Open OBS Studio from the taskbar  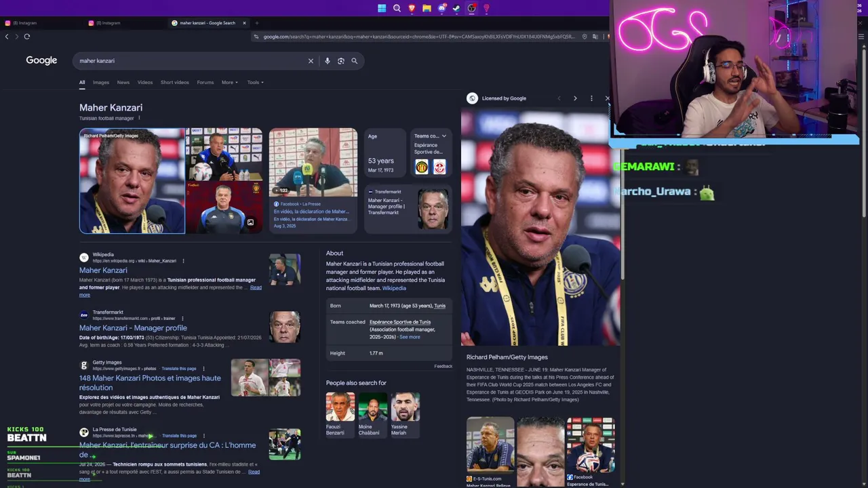(471, 8)
